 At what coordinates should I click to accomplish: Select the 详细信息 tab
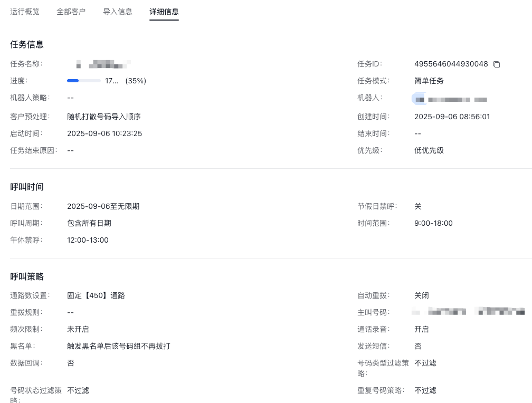pyautogui.click(x=164, y=12)
